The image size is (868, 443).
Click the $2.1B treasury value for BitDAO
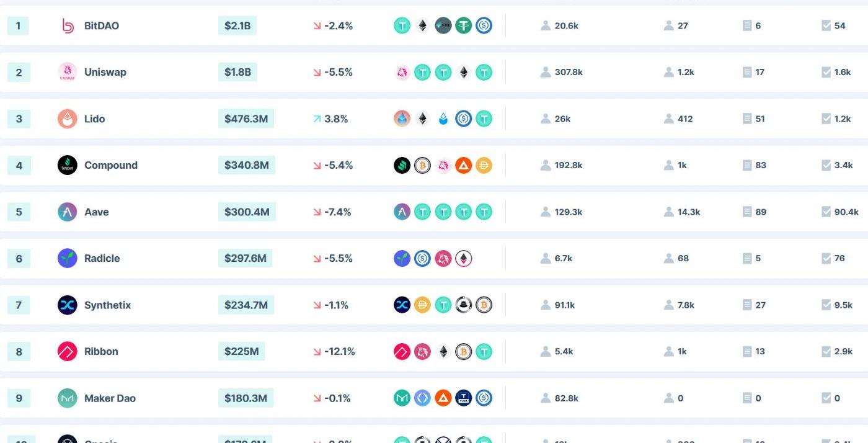click(237, 25)
